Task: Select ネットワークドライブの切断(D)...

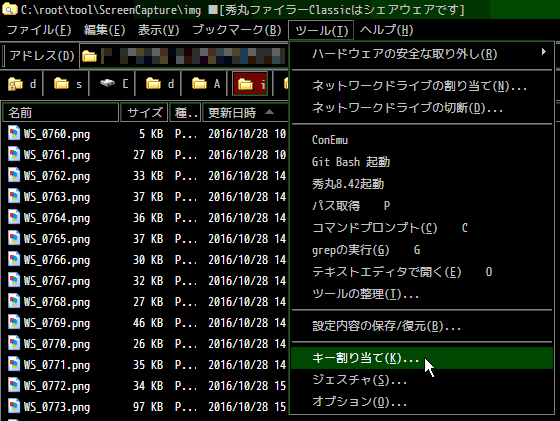Action: (x=422, y=107)
